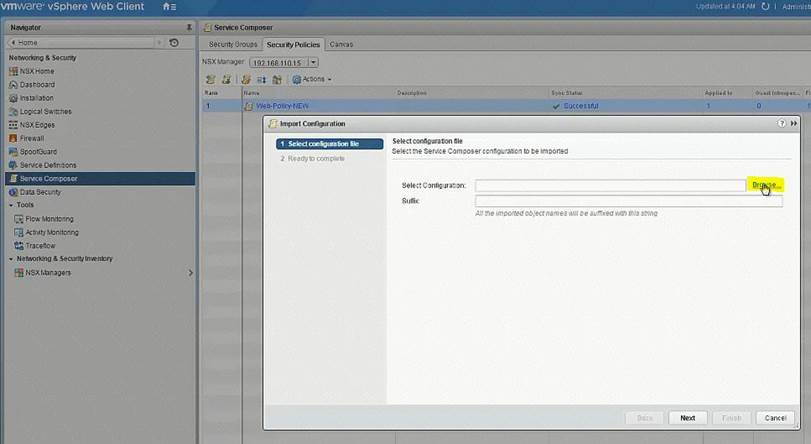Viewport: 811px width, 444px height.
Task: Switch to the Security Groups tab
Action: click(x=232, y=44)
